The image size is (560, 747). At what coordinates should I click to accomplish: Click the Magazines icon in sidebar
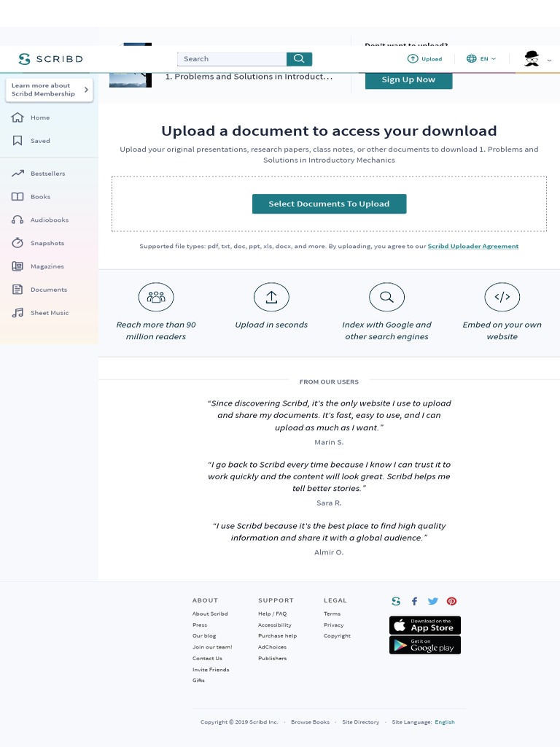click(x=17, y=266)
